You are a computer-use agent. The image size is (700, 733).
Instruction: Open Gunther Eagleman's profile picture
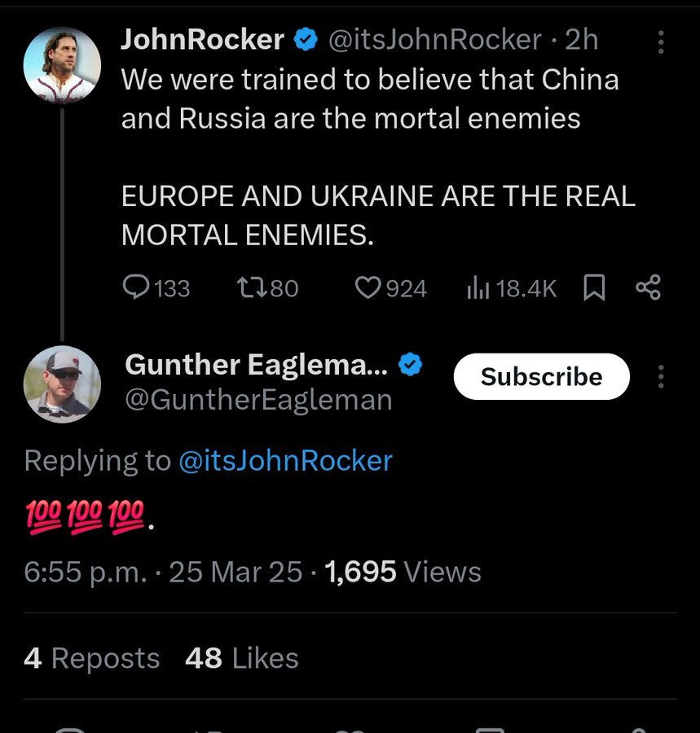[x=62, y=384]
